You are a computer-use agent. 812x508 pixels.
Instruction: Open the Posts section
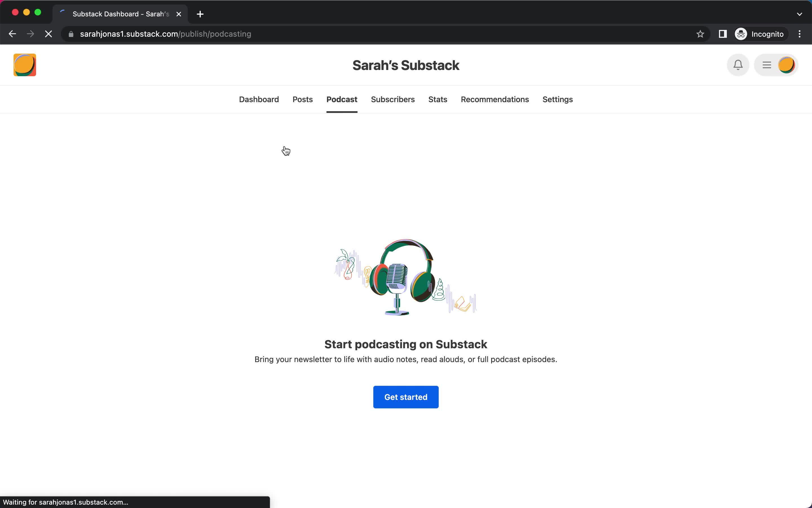303,99
